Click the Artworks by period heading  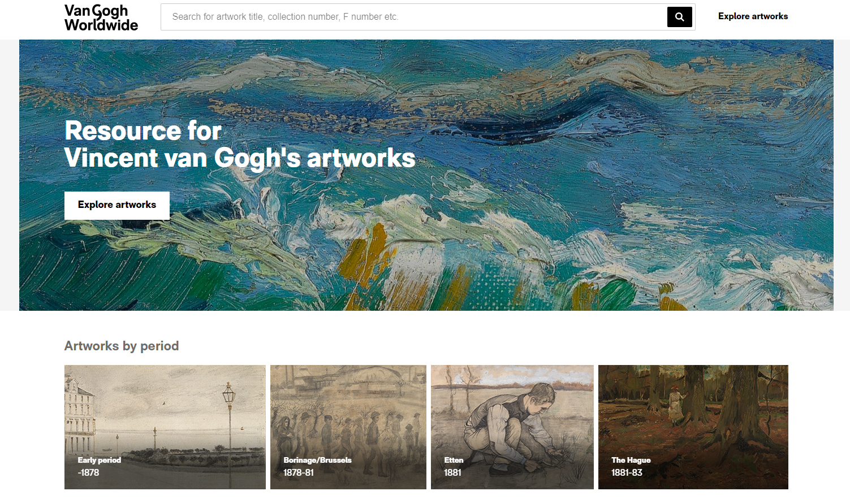(122, 346)
